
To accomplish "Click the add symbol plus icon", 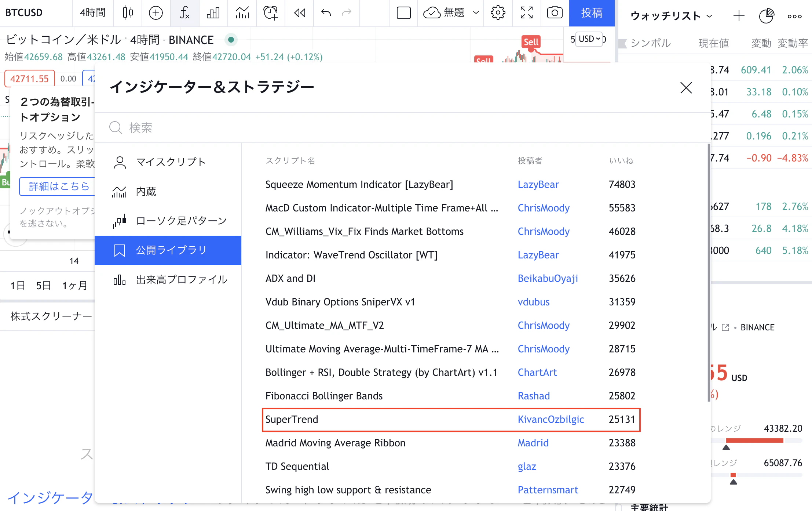I will tap(156, 13).
